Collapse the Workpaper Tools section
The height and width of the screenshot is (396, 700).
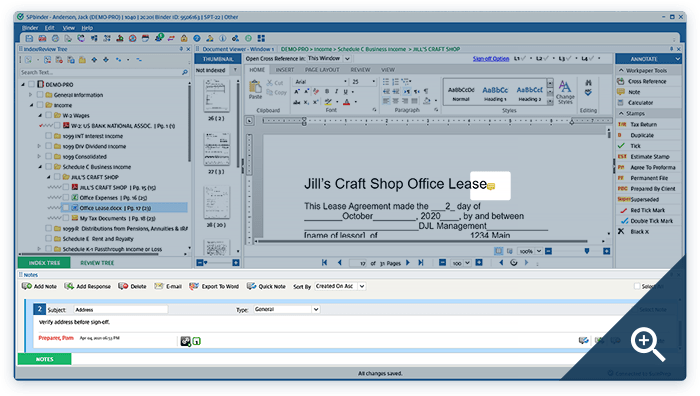pos(621,71)
